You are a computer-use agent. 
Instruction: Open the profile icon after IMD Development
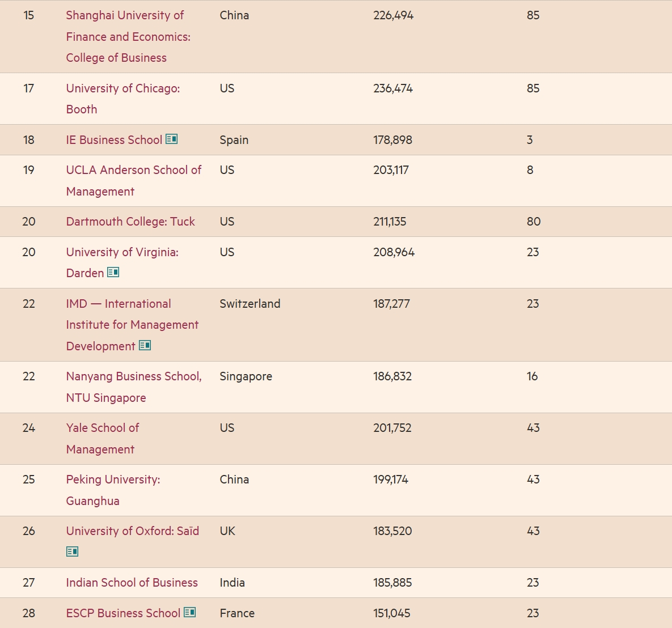tap(145, 345)
